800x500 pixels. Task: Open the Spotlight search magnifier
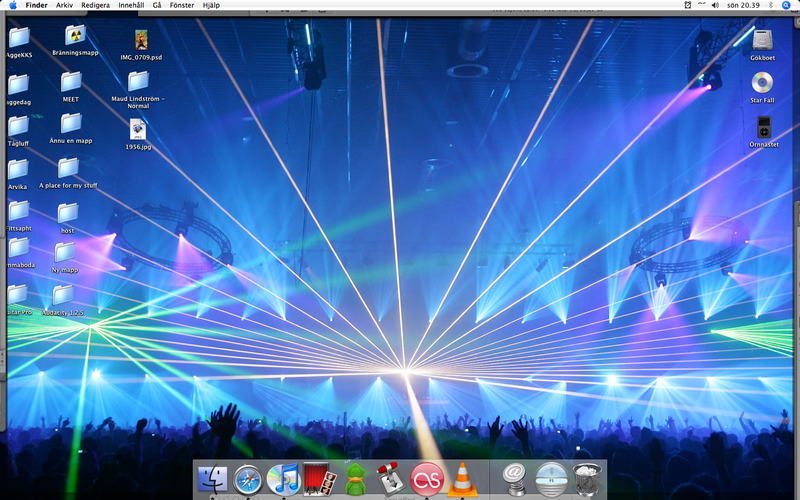point(785,5)
